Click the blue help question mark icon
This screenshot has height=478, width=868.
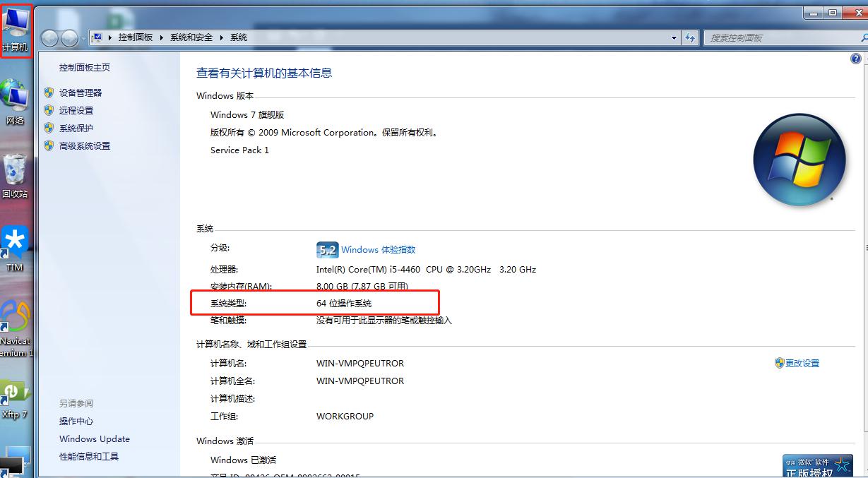point(856,59)
